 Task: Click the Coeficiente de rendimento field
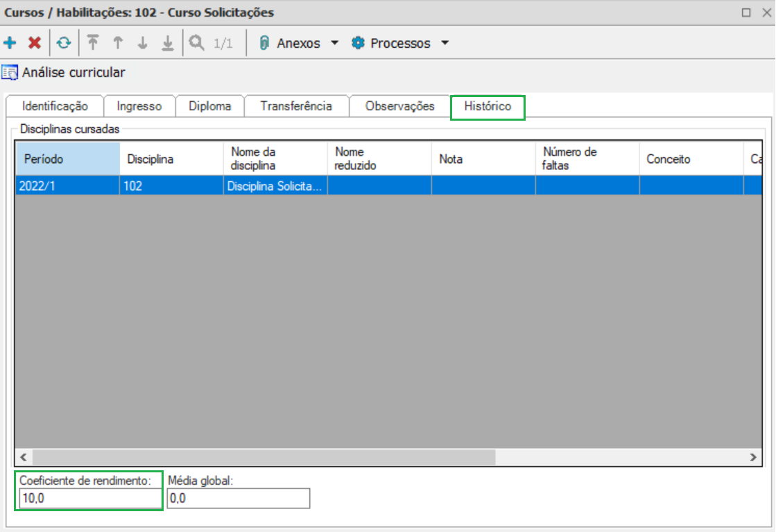click(89, 498)
